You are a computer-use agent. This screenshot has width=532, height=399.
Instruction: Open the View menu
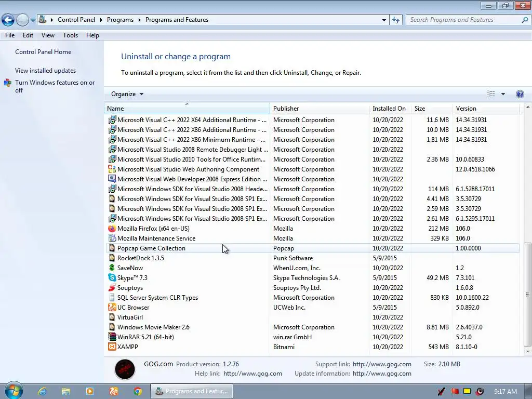(x=48, y=35)
